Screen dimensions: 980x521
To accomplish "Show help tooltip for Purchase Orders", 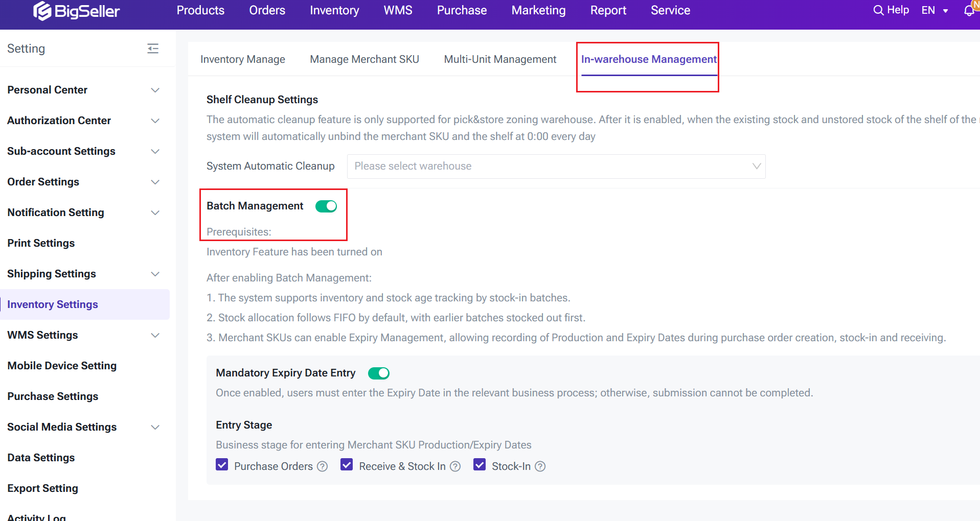I will (x=322, y=466).
